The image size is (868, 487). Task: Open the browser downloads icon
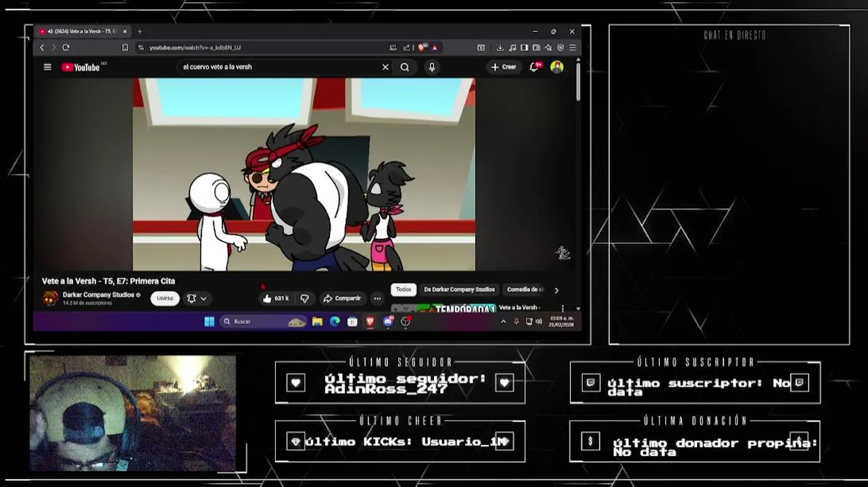click(500, 47)
